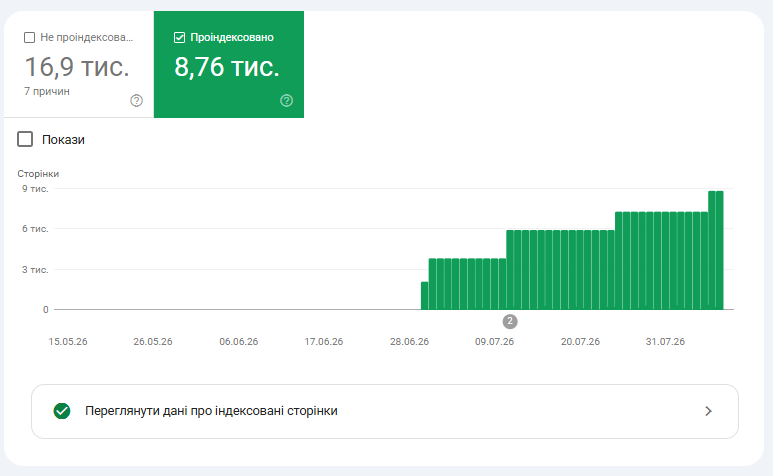Select the 16,9 тис. not indexed tab
This screenshot has width=773, height=476.
click(79, 65)
